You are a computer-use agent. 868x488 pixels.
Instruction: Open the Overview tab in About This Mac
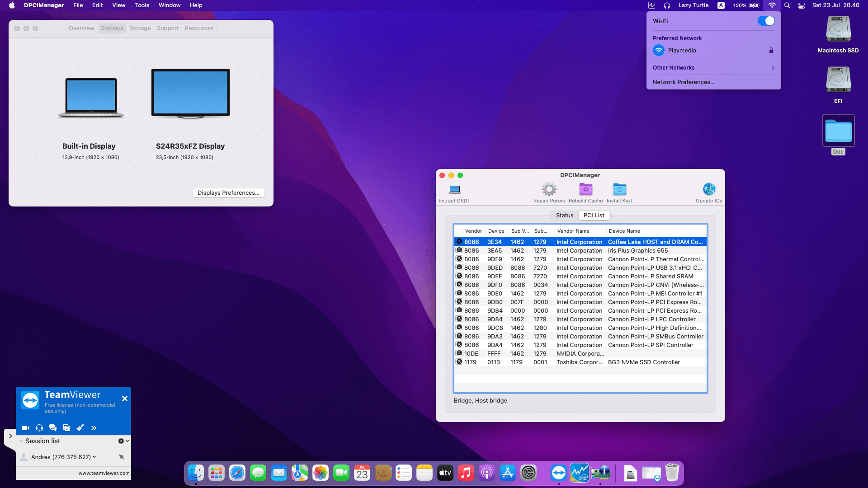[81, 28]
